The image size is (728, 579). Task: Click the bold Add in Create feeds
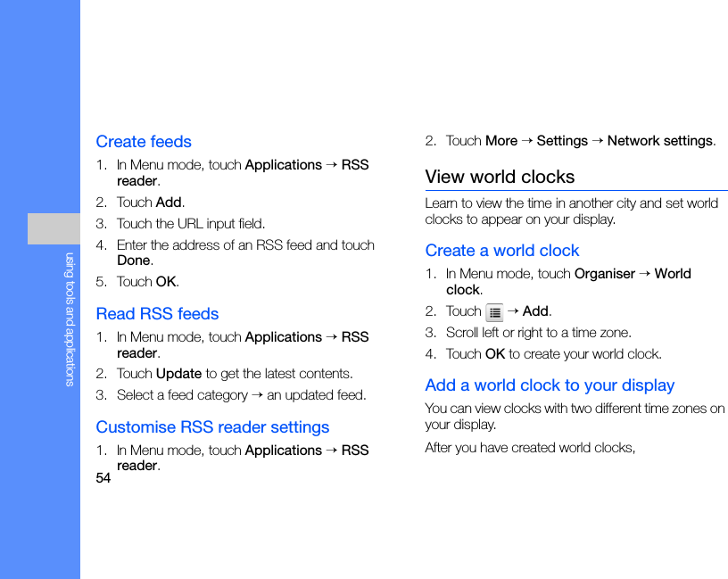click(x=169, y=203)
